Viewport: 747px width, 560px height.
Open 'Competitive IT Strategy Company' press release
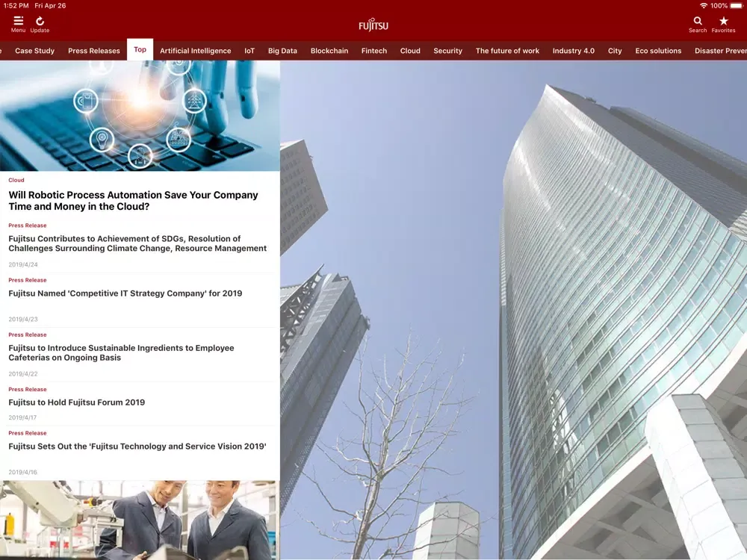tap(125, 293)
